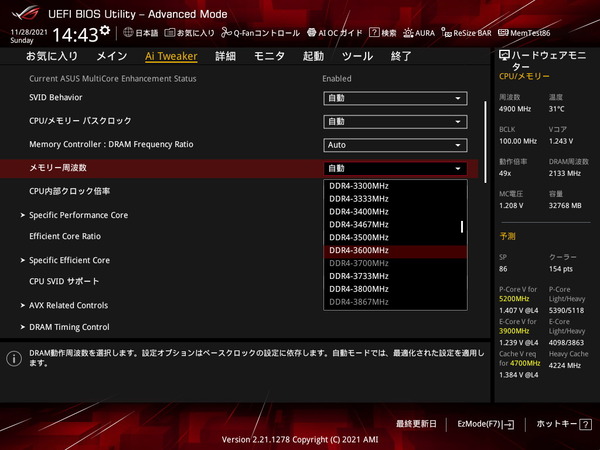Screen dimensions: 600x450
Task: Select DDR4-3400MHz option
Action: click(x=395, y=212)
